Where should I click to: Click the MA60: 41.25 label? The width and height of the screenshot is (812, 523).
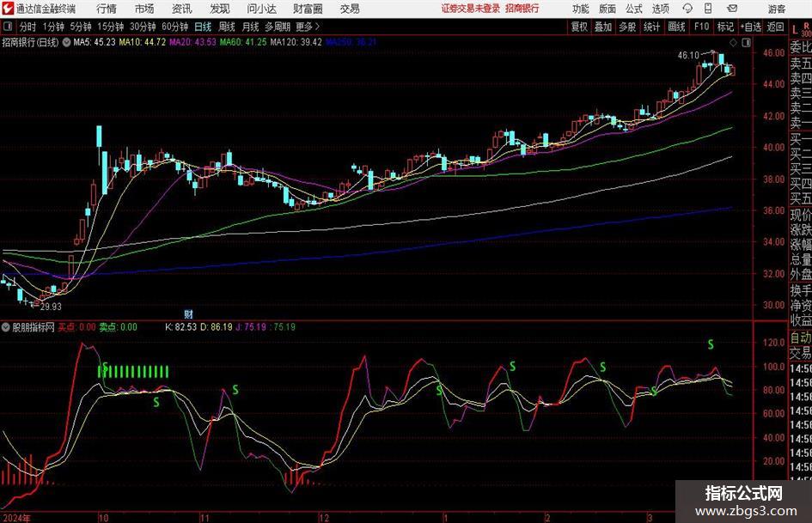coord(243,42)
